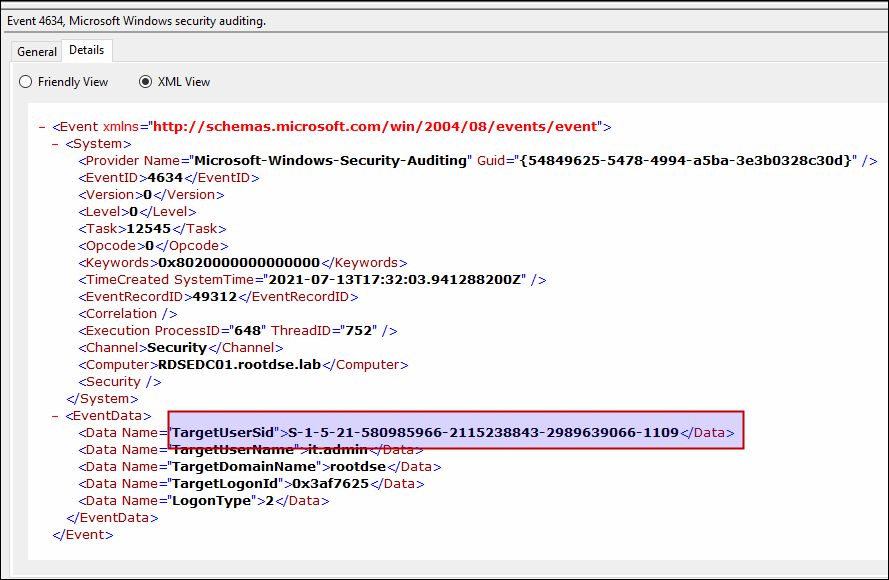
Task: Click the ThreadID value 752
Action: [x=358, y=331]
